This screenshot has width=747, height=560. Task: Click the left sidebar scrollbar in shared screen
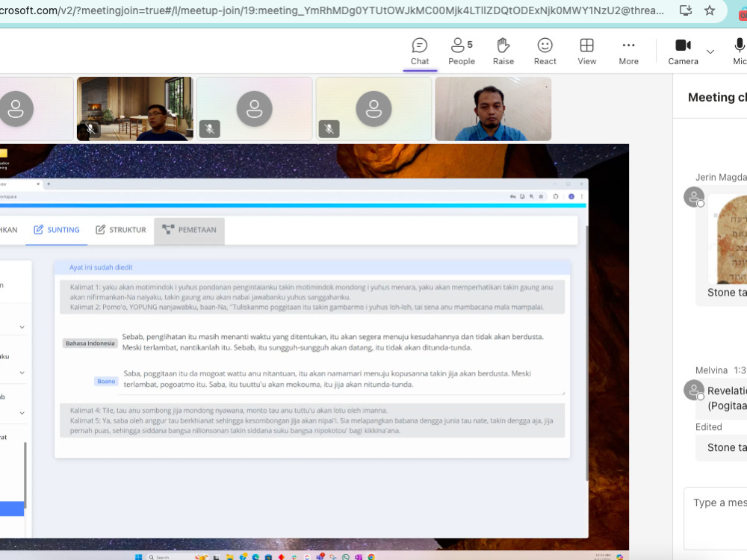25,475
